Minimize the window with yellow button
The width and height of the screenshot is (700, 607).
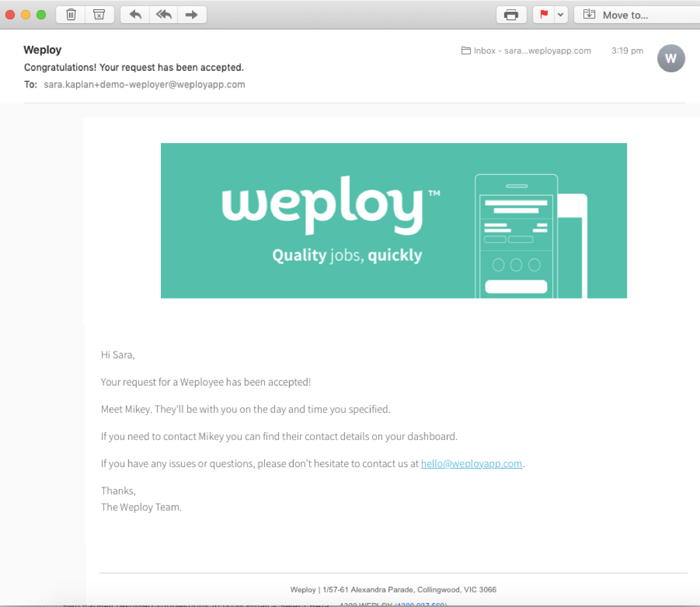pos(26,15)
